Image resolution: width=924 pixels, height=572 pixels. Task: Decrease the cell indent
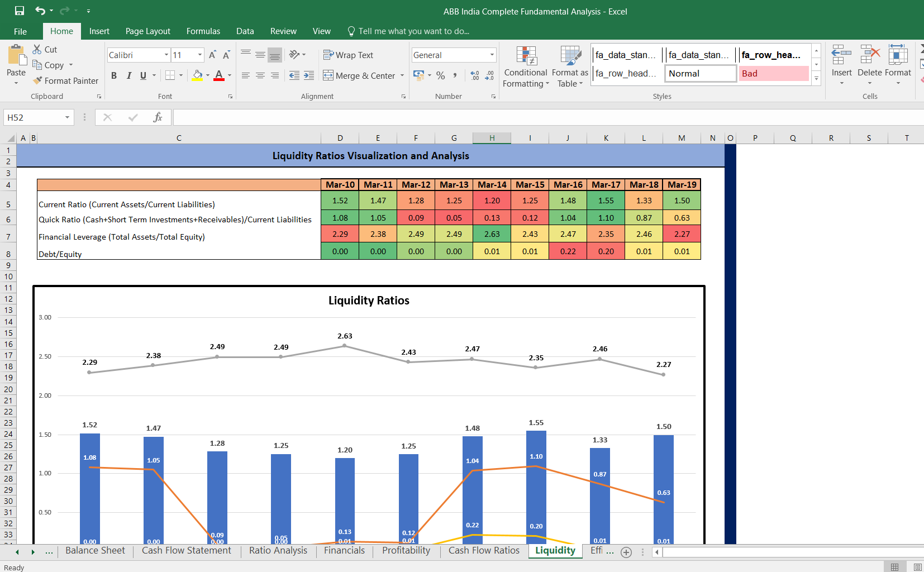point(294,75)
